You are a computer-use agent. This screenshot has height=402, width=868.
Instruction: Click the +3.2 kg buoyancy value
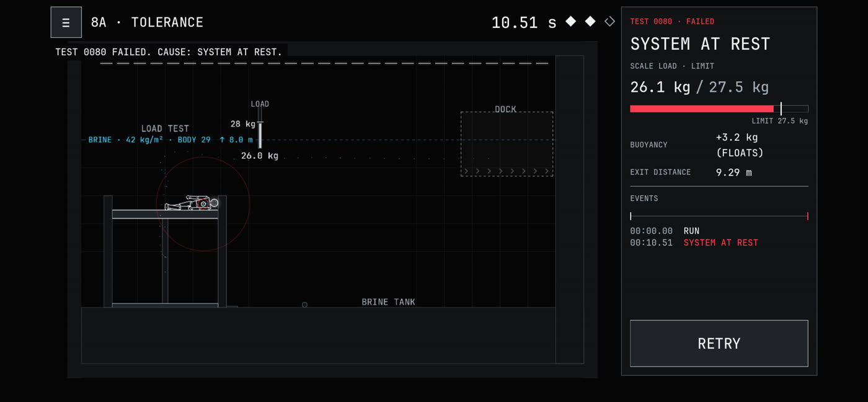pos(737,137)
